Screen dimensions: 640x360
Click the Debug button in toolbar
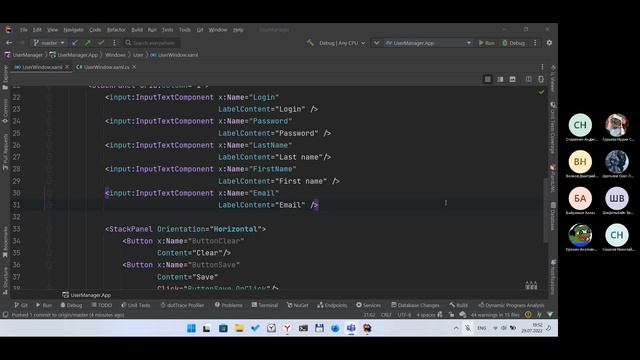513,43
